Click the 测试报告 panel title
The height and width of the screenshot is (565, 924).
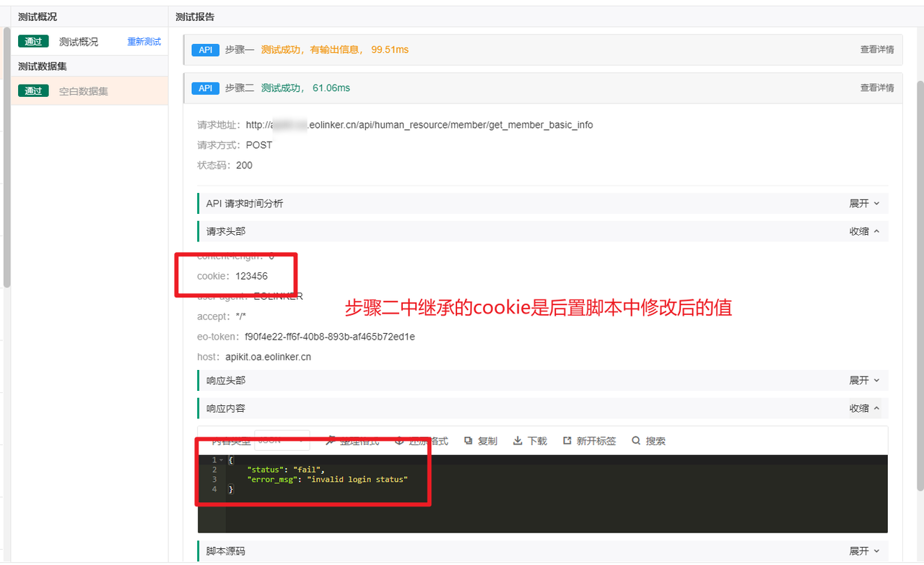click(195, 17)
